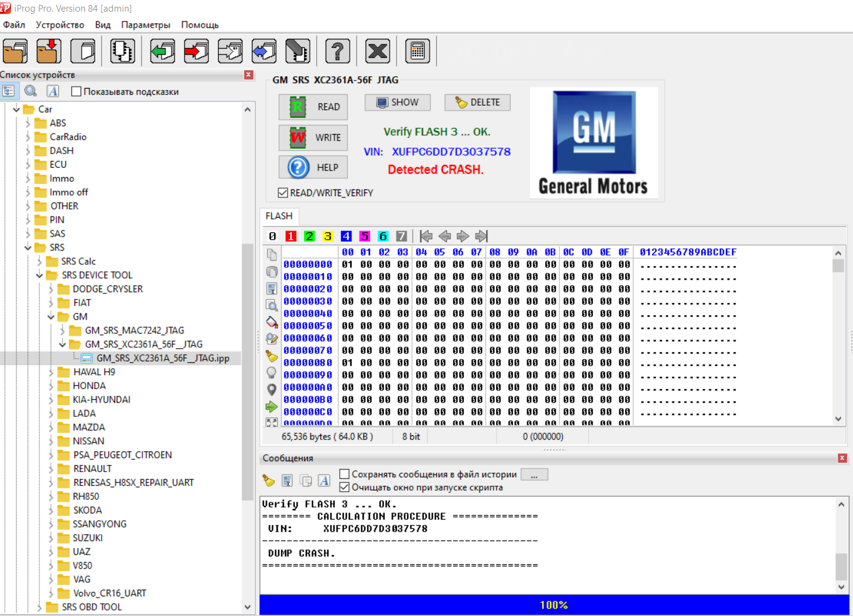This screenshot has width=853, height=616.
Task: Expand the ABS folder node
Action: (x=28, y=123)
